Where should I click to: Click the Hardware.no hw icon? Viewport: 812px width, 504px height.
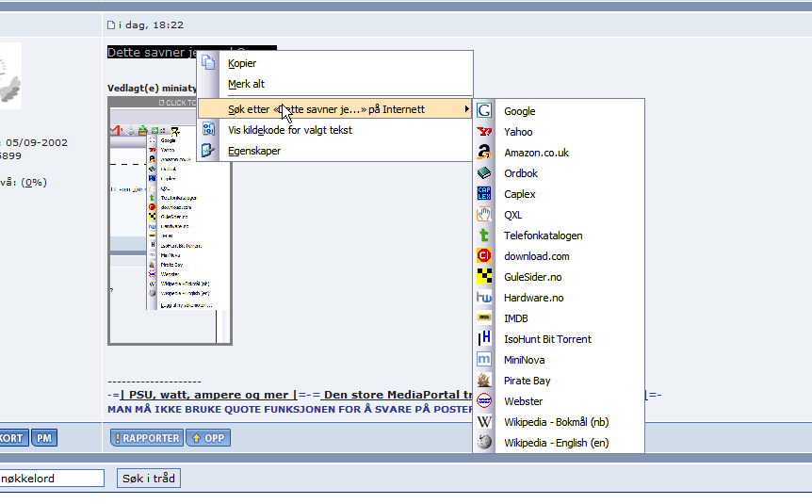tap(484, 298)
